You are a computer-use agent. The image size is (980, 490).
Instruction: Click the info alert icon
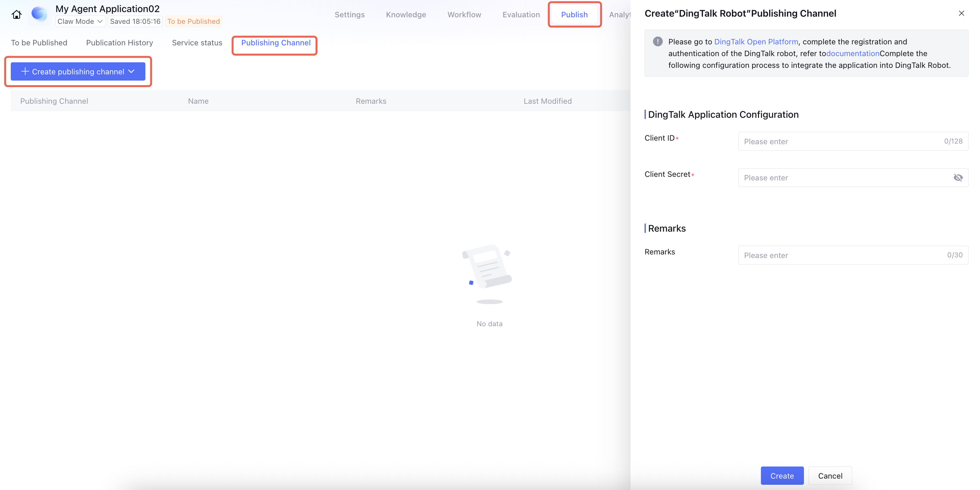click(657, 41)
